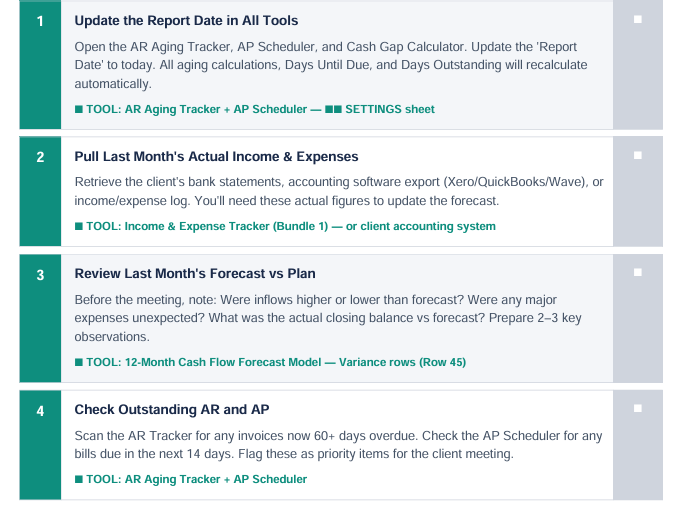Tick the checkbox for step 1
Image resolution: width=683 pixels, height=506 pixels.
click(x=638, y=19)
